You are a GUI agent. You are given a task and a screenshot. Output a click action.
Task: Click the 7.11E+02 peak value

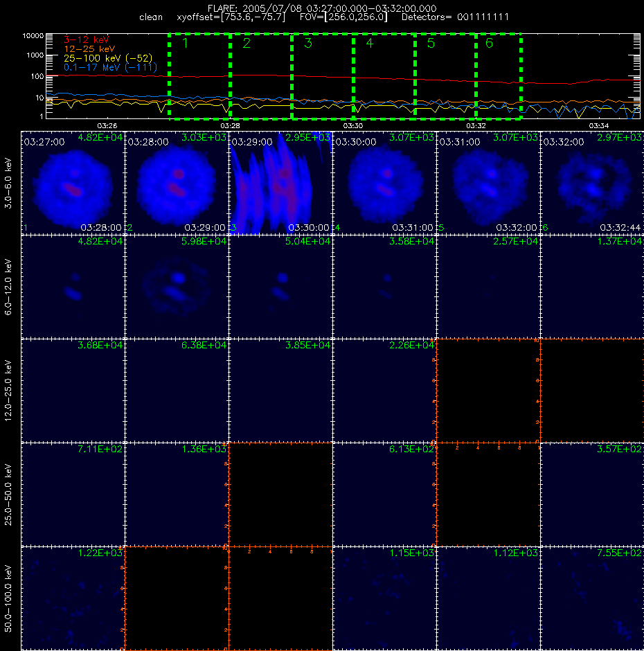(100, 449)
